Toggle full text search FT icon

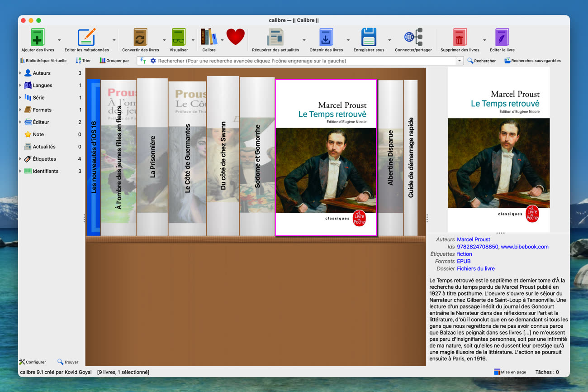tap(143, 61)
